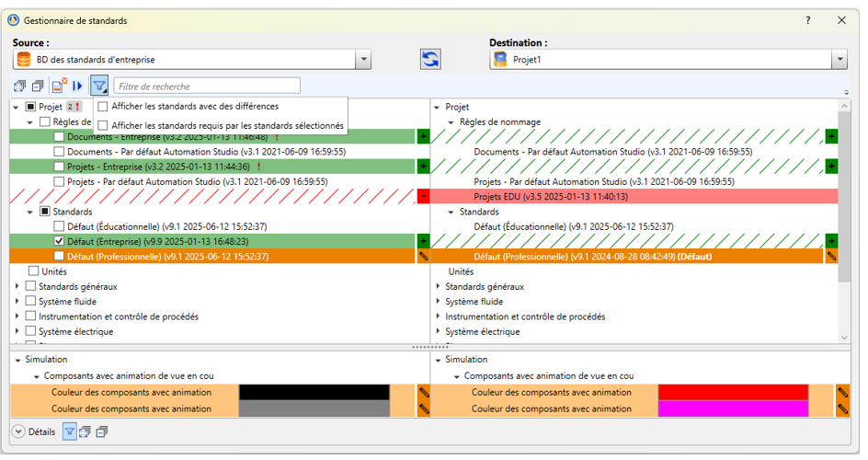Uncheck the 'Défaut (Entreprise)' checkbox

coord(59,241)
